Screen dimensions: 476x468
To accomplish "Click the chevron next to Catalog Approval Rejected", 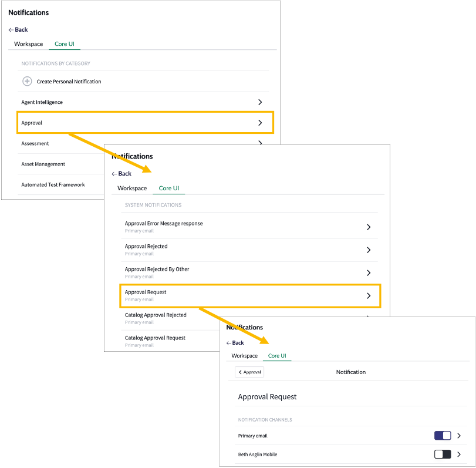I will coord(369,317).
